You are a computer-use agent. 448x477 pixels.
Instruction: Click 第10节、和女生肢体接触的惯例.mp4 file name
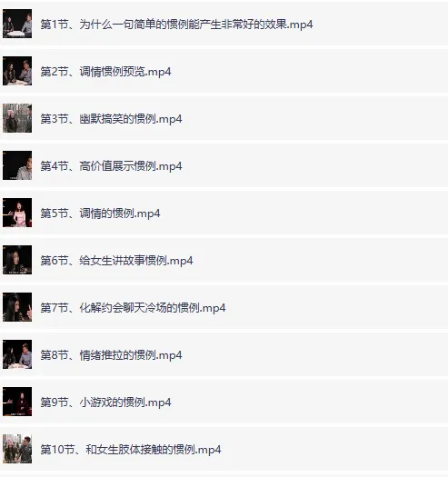[131, 450]
